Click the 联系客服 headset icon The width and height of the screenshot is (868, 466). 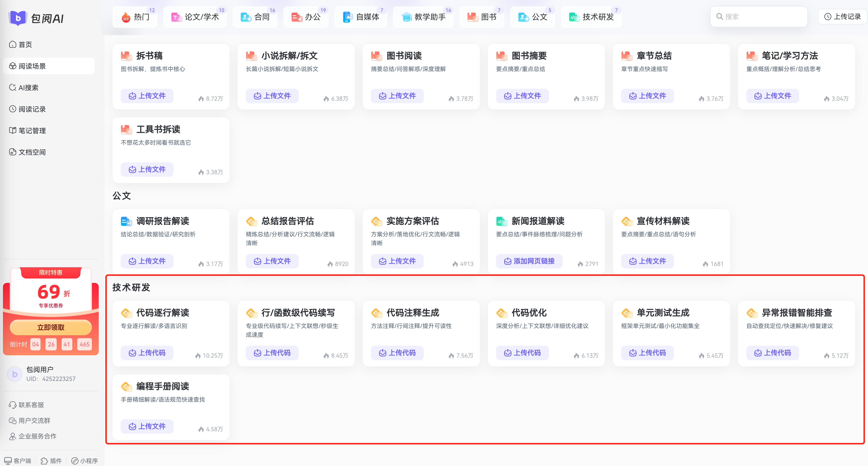click(x=12, y=405)
